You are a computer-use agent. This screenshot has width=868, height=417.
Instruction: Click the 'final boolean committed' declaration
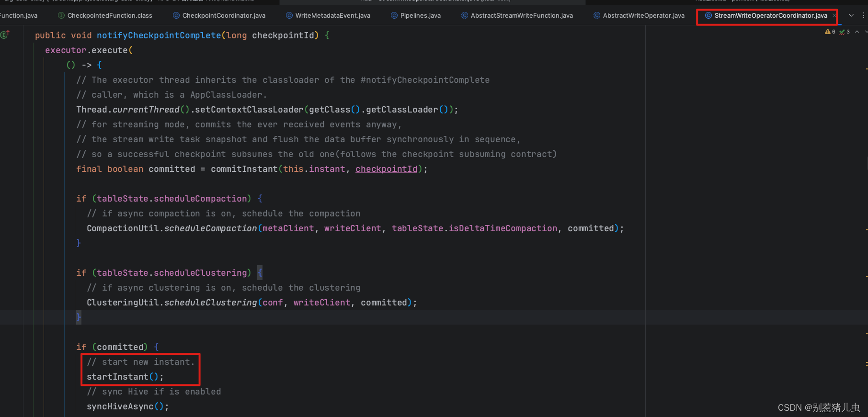coord(136,169)
